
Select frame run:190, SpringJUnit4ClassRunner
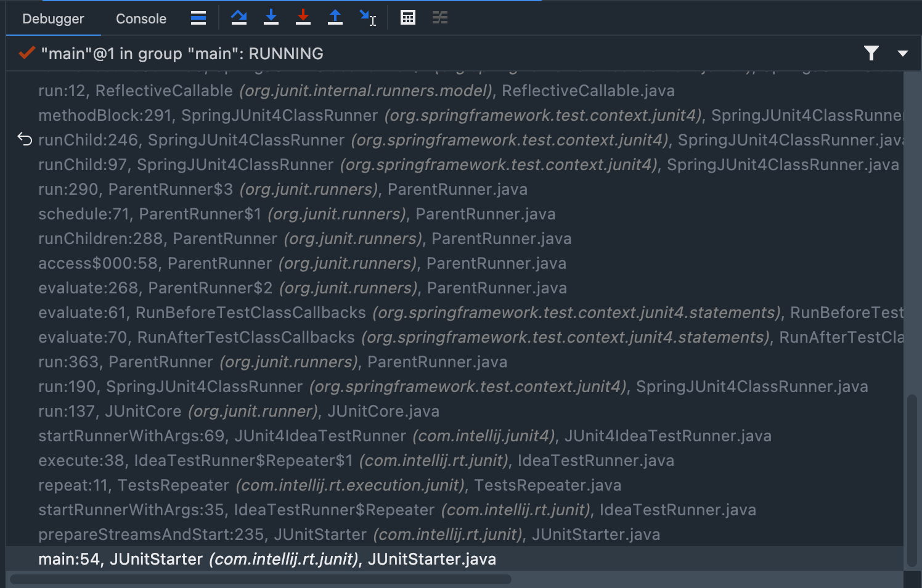455,386
